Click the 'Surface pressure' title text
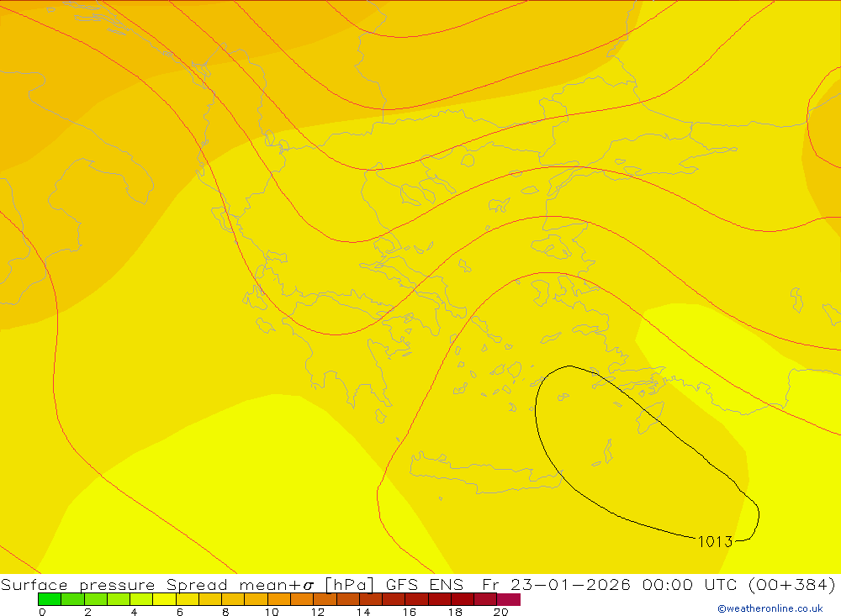 (77, 584)
